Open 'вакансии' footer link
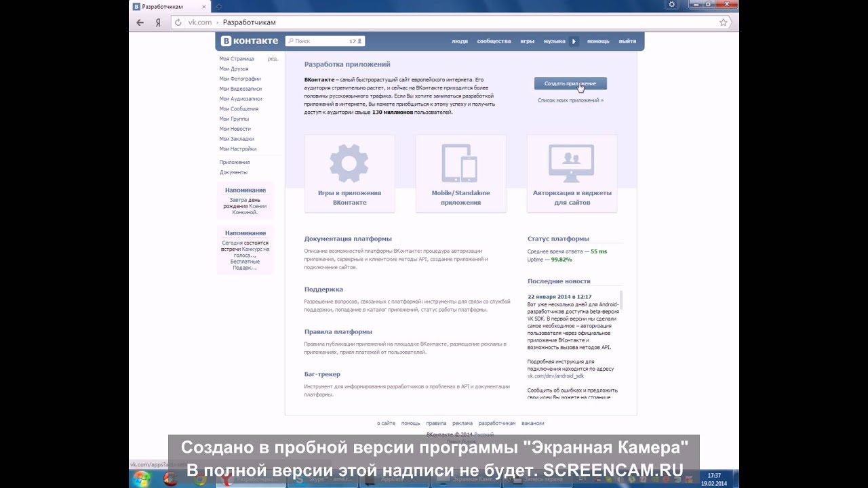Viewport: 868px width, 488px height. pos(533,423)
